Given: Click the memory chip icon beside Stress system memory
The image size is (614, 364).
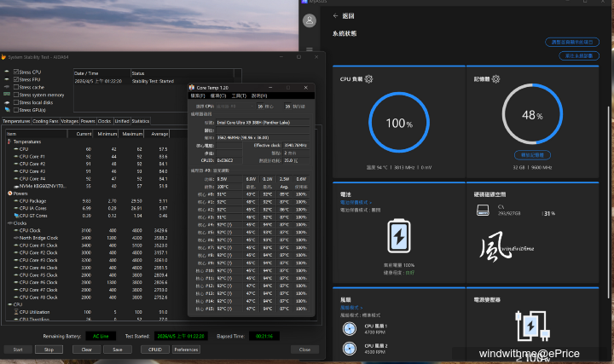Looking at the screenshot, I should coord(7,95).
